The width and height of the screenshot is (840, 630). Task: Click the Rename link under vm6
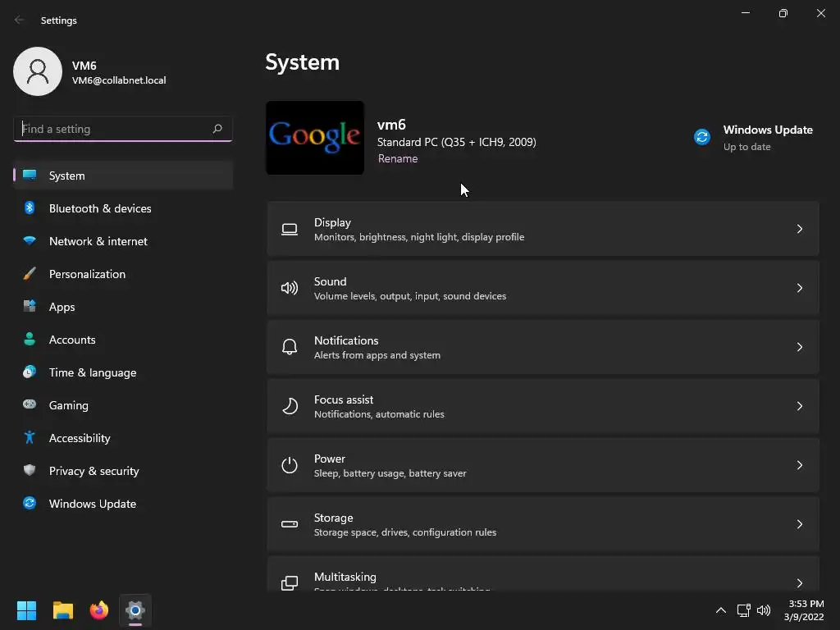(x=398, y=159)
